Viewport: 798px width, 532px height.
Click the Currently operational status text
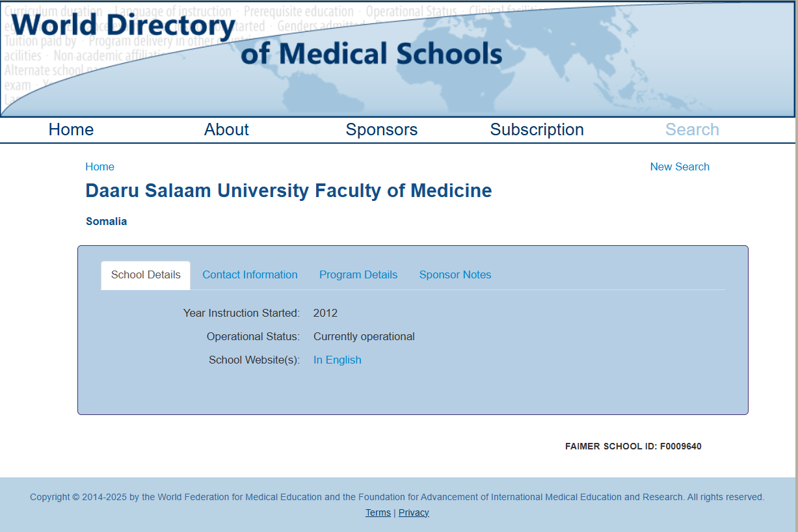pyautogui.click(x=364, y=336)
